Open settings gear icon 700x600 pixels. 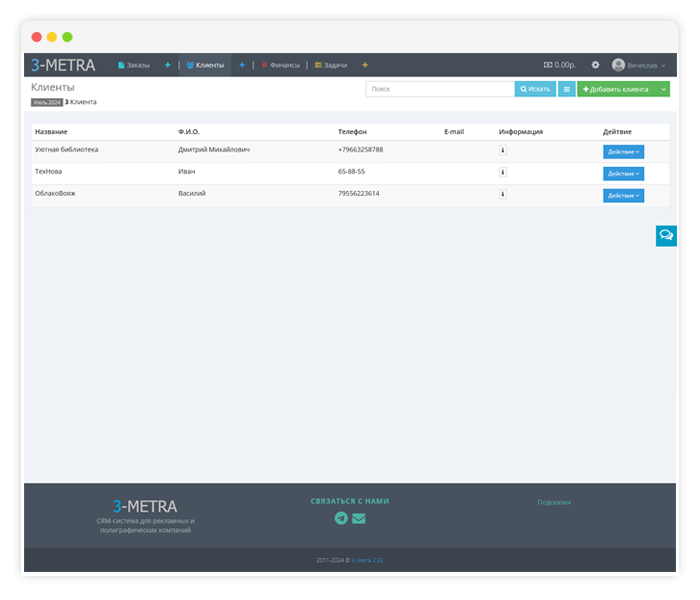tap(596, 65)
